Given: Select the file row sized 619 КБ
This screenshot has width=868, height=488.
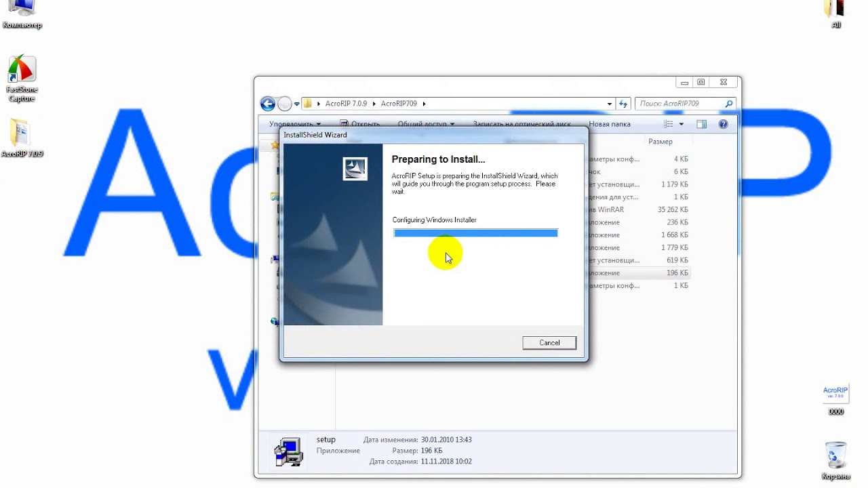Looking at the screenshot, I should pos(639,260).
